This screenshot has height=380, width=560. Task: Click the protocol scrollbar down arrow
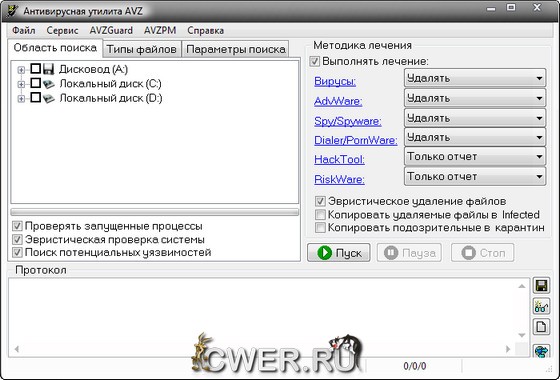pos(522,335)
